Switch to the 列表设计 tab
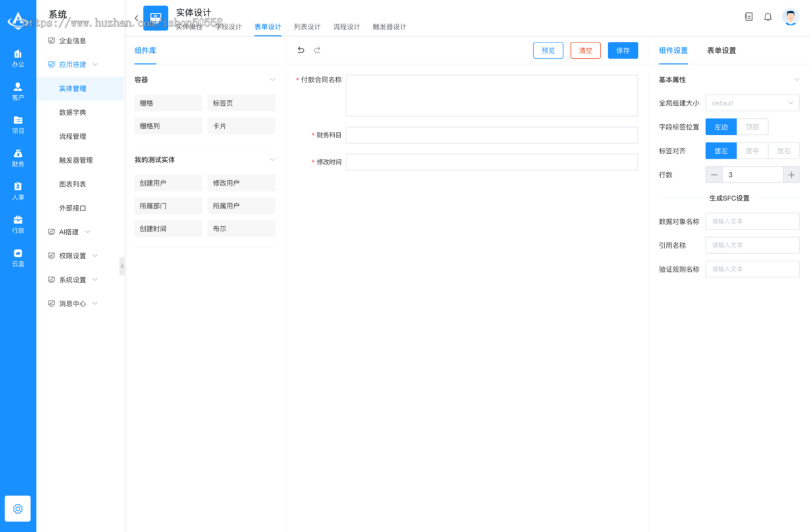 (307, 27)
